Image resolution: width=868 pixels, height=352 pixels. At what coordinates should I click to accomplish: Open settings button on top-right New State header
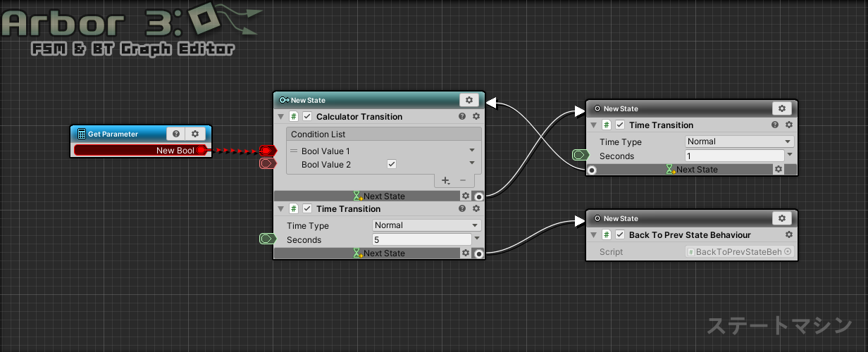coord(781,108)
